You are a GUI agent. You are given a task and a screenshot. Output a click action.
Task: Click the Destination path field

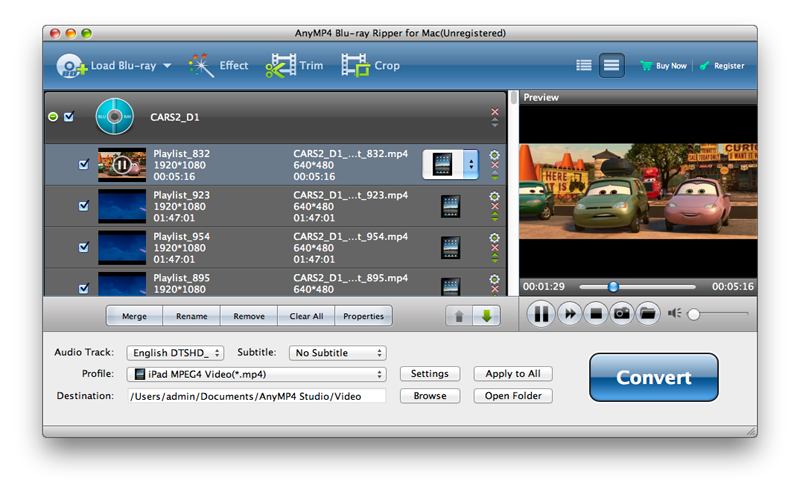[x=256, y=396]
